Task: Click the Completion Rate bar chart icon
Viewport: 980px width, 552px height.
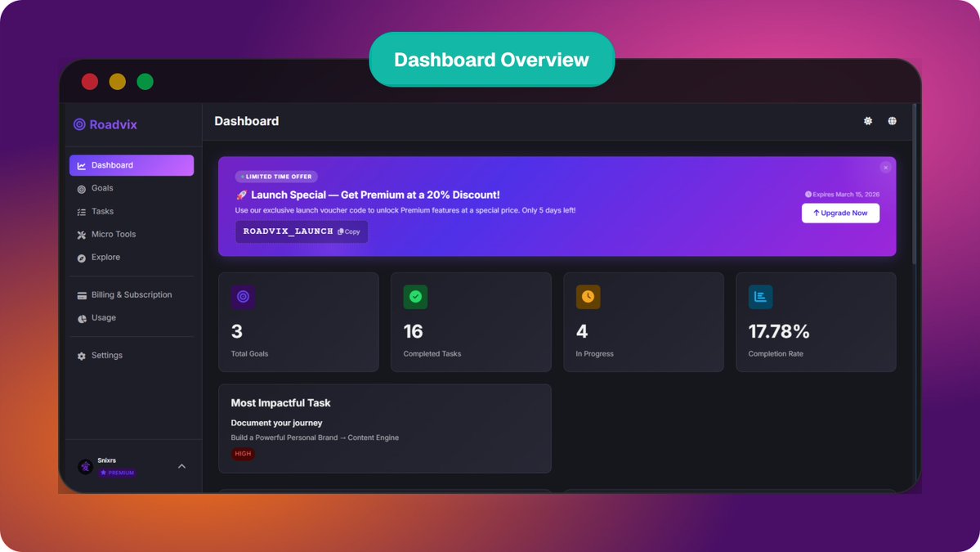Action: pos(761,297)
